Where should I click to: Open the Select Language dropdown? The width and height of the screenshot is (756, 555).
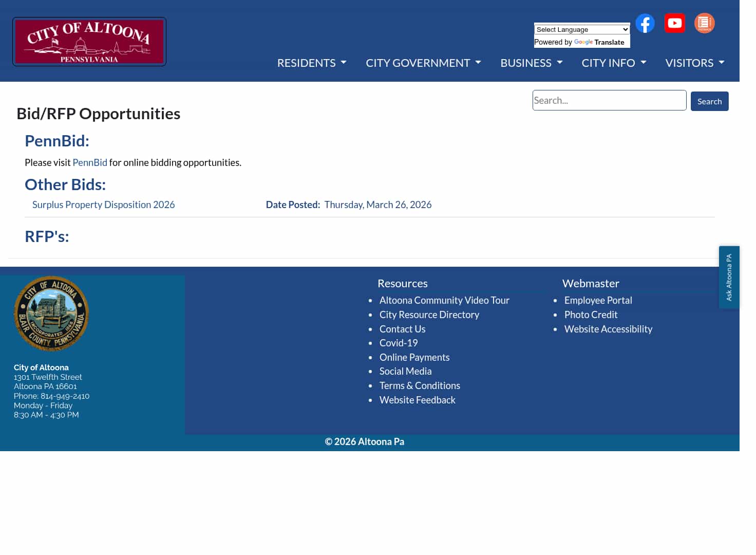pos(582,29)
